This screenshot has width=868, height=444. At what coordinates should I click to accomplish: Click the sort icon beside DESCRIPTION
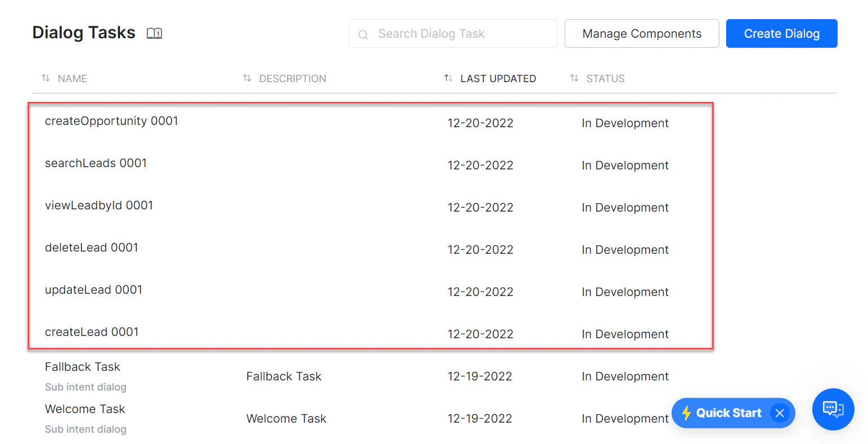(x=247, y=78)
